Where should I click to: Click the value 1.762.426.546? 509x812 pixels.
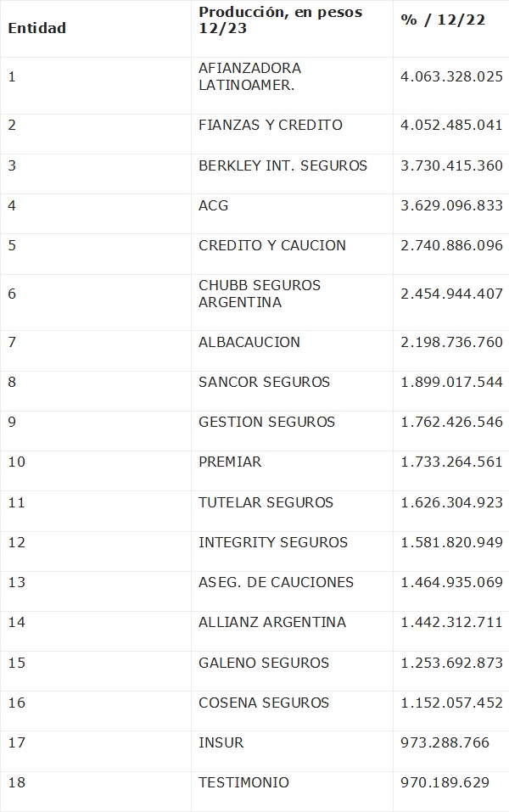click(451, 422)
